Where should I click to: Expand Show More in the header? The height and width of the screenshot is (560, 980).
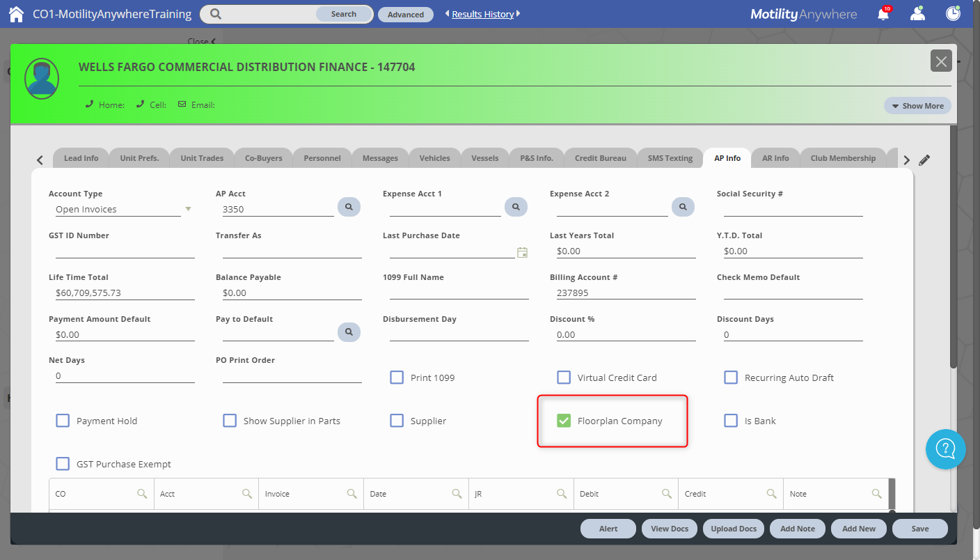click(917, 106)
